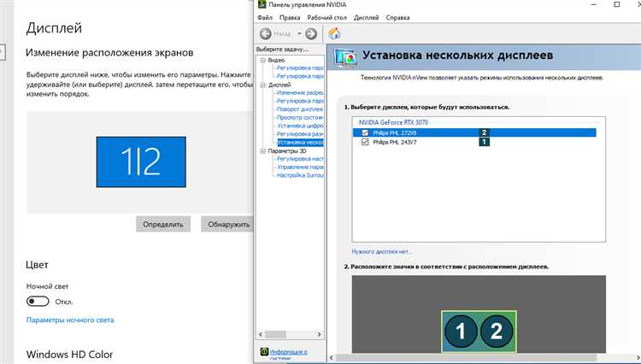
Task: Select display circle 1 in arrangement area
Action: tap(461, 331)
